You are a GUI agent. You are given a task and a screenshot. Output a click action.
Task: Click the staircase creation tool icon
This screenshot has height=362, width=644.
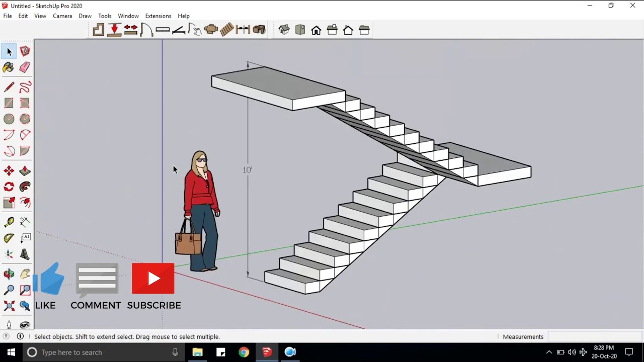click(227, 30)
